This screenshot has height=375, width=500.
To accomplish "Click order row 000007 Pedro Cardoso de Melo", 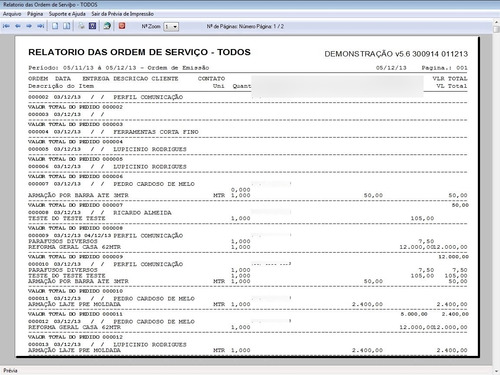I will (x=111, y=184).
